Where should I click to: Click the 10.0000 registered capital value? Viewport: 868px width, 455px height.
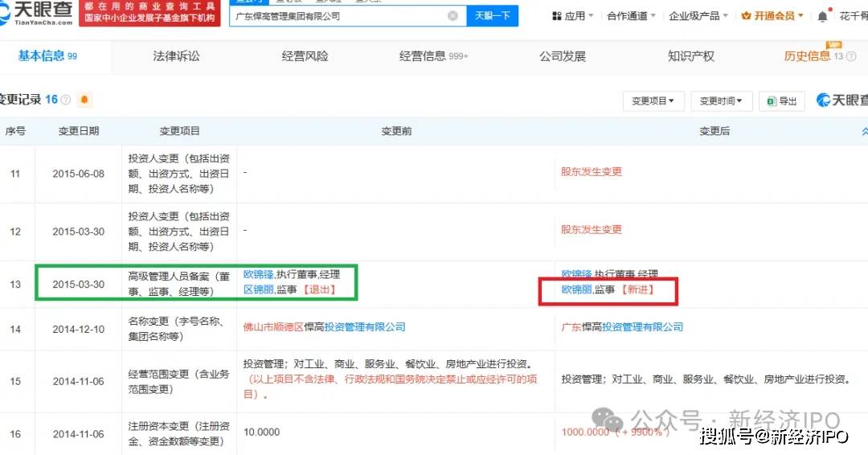coord(261,432)
